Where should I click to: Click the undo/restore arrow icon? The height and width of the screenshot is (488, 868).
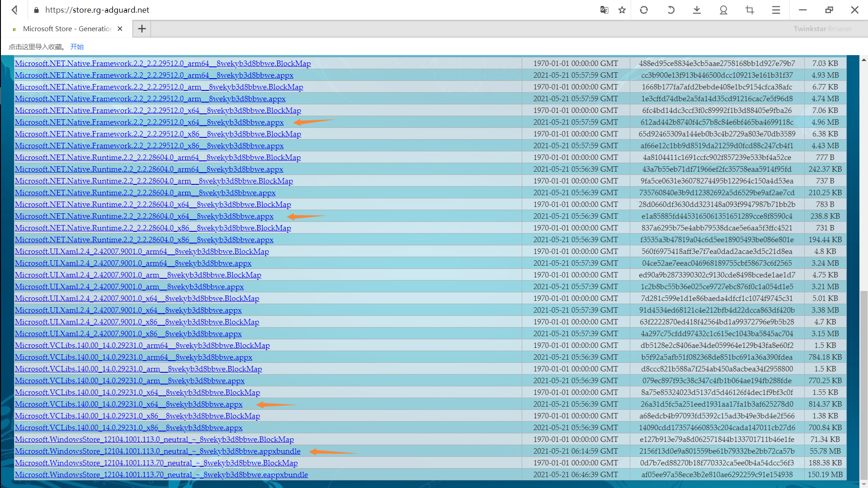click(671, 10)
